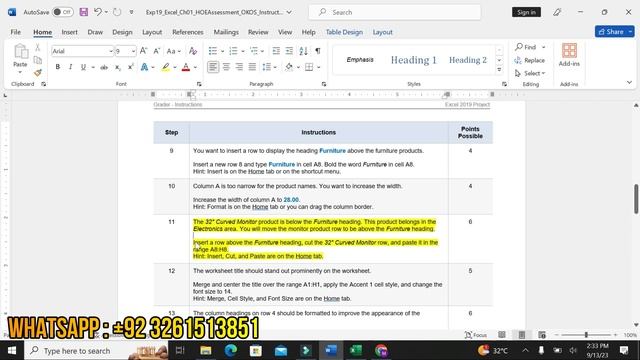
Task: Toggle align left
Action: (213, 67)
